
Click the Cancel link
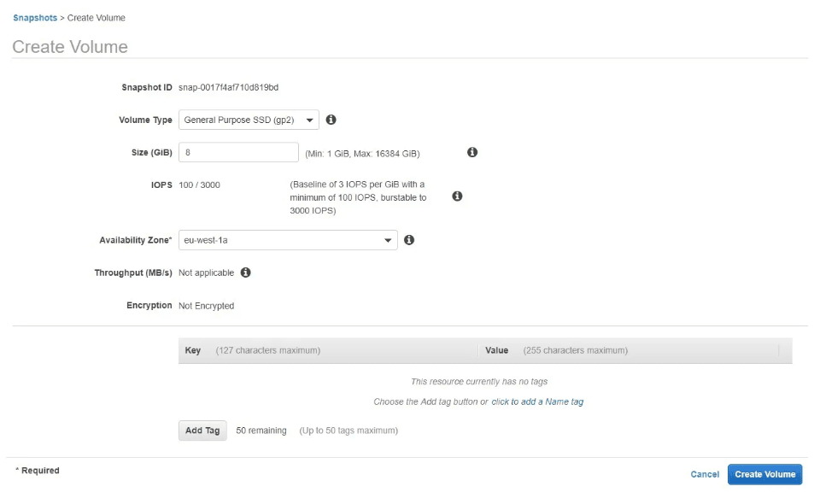tap(705, 474)
